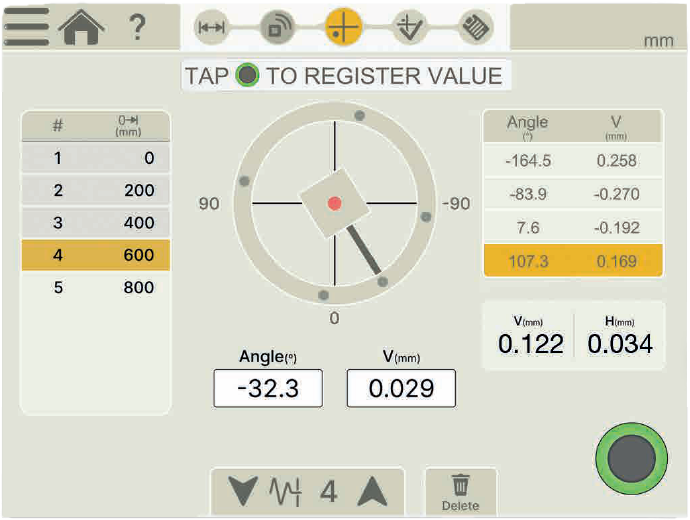Open help with the question mark
Viewport: 690px width, 520px height.
pyautogui.click(x=138, y=27)
